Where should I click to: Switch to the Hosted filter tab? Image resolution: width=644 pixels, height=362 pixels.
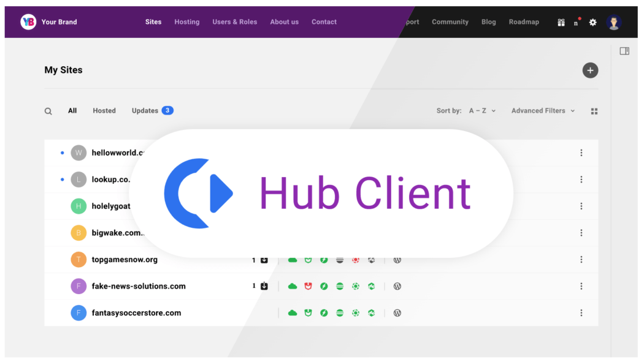pyautogui.click(x=104, y=111)
